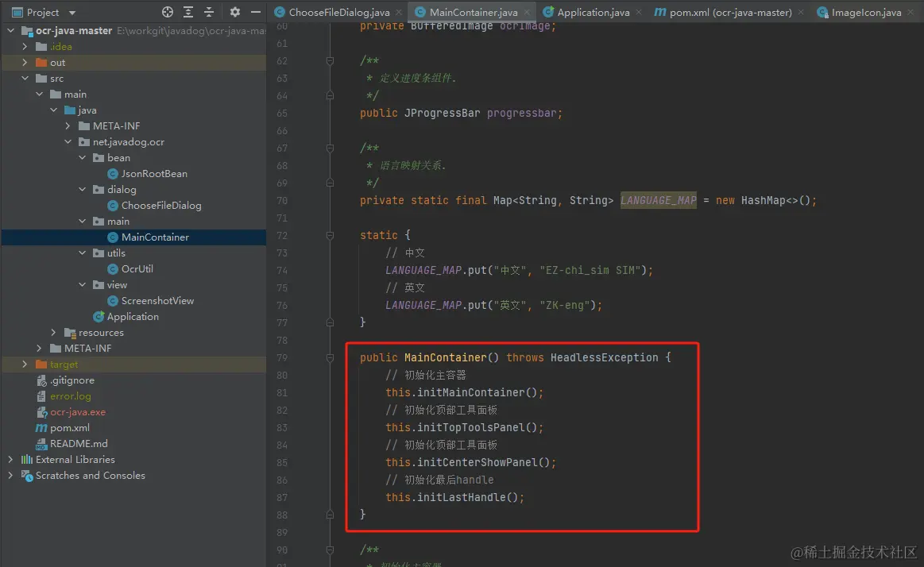Click the target folder icon
The width and height of the screenshot is (924, 567).
click(x=41, y=364)
